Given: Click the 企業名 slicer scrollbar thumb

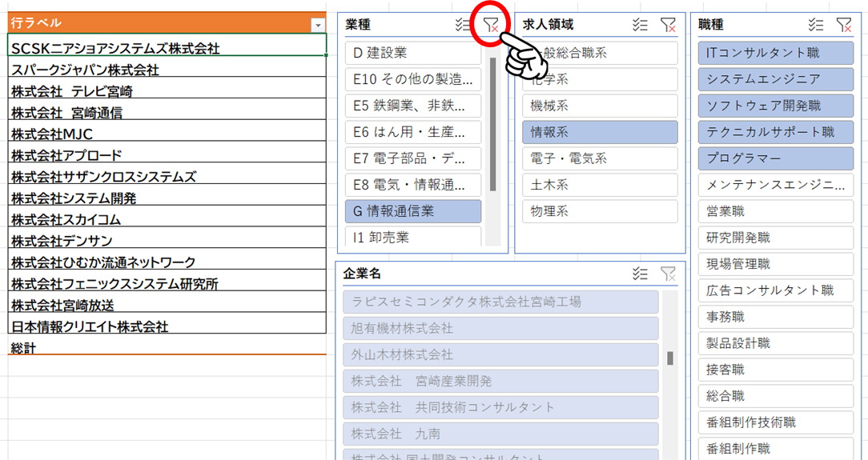Looking at the screenshot, I should 669,358.
